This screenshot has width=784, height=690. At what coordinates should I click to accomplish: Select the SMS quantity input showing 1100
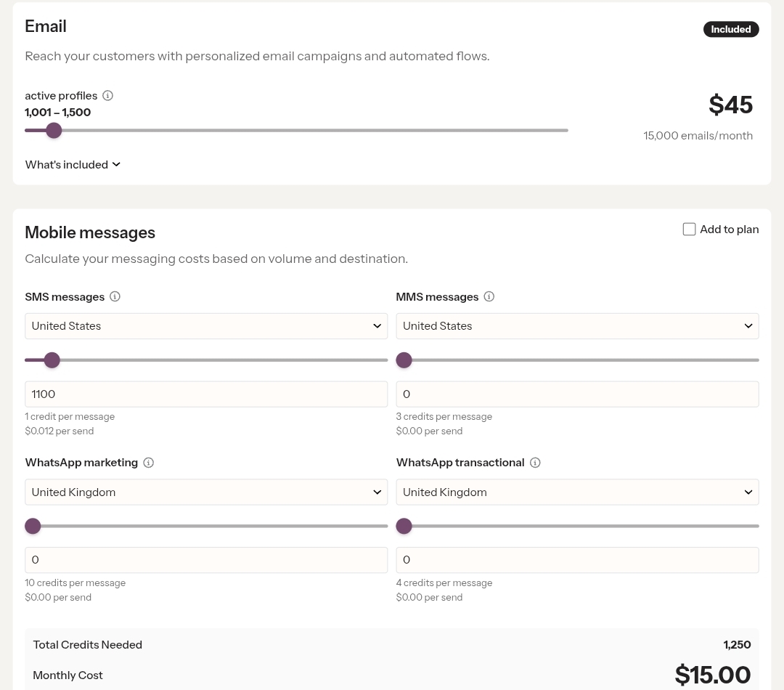(x=206, y=394)
